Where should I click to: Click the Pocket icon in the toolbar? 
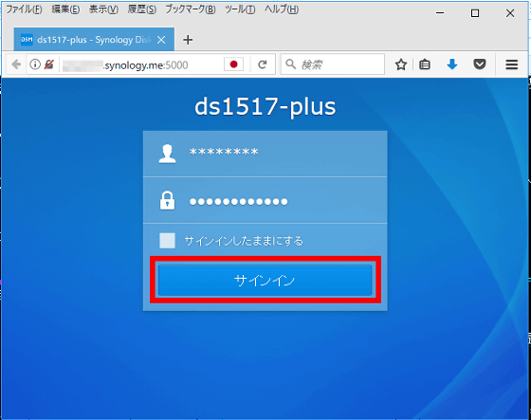pos(480,64)
